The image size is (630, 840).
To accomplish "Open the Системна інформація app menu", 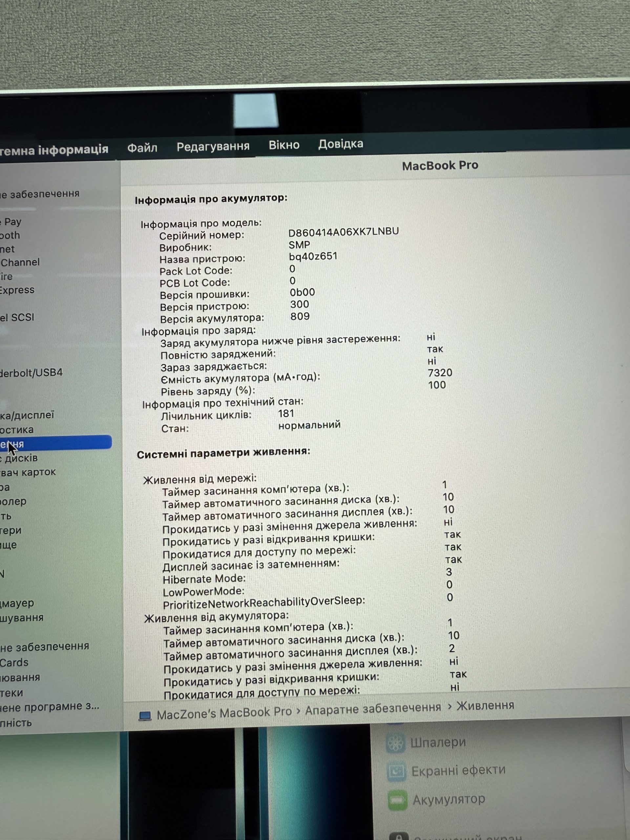I will pos(54,150).
